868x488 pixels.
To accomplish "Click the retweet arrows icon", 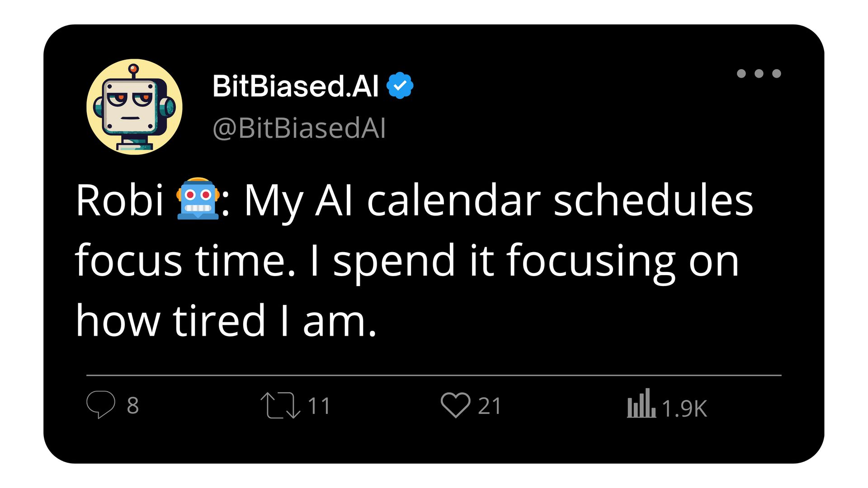I will coord(280,405).
